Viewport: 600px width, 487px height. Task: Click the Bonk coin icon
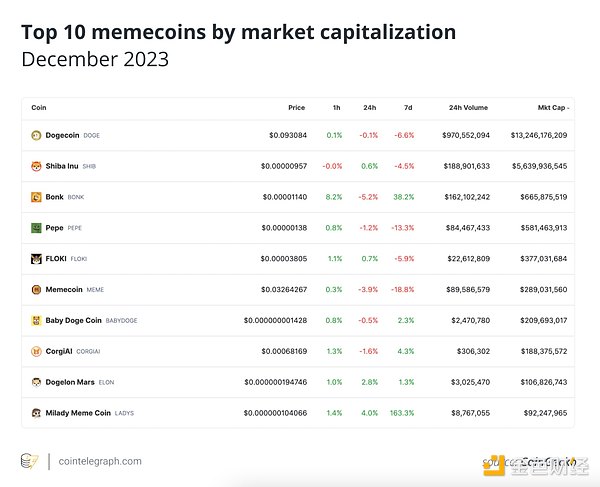click(x=36, y=197)
